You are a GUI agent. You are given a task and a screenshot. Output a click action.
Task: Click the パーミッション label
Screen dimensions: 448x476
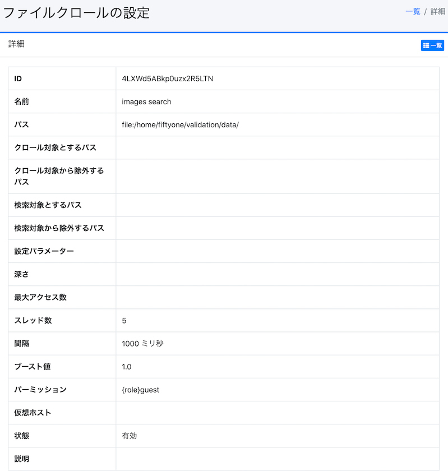coord(40,390)
